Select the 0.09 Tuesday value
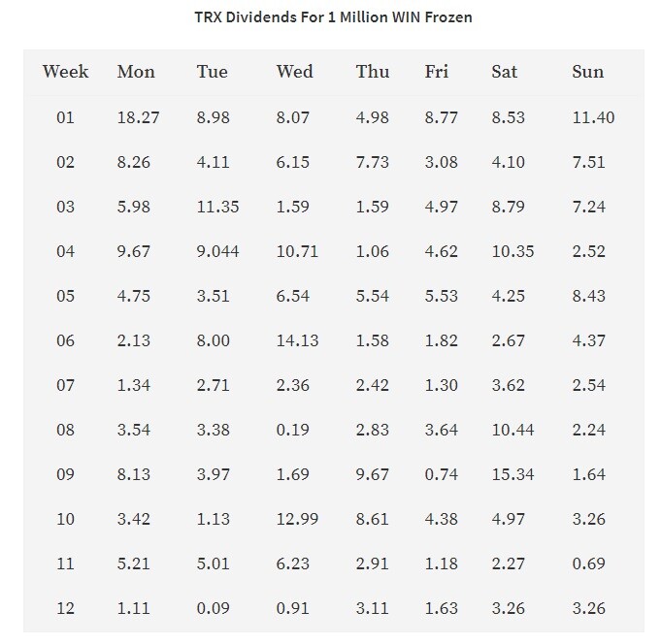This screenshot has height=644, width=661. (213, 608)
